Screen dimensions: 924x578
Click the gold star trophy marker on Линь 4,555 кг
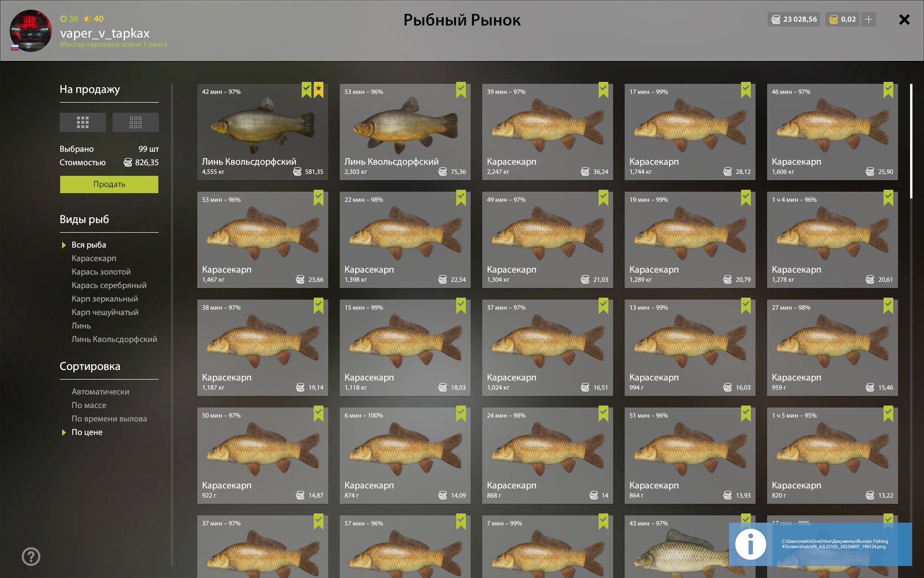point(319,90)
